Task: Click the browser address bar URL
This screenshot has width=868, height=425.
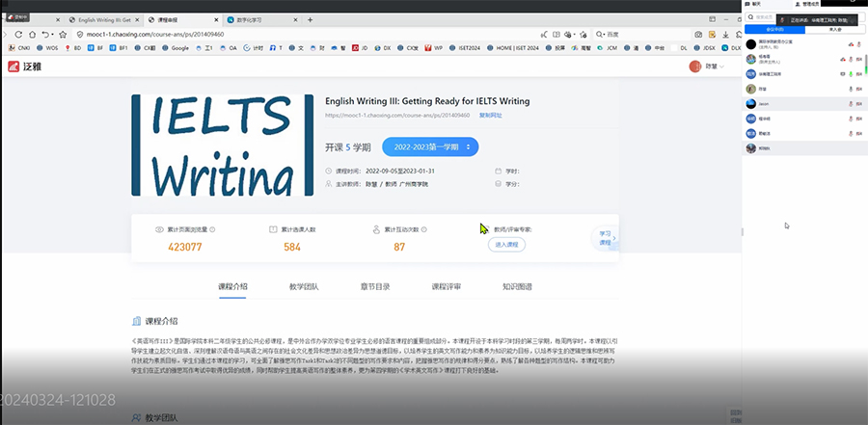Action: (x=193, y=34)
